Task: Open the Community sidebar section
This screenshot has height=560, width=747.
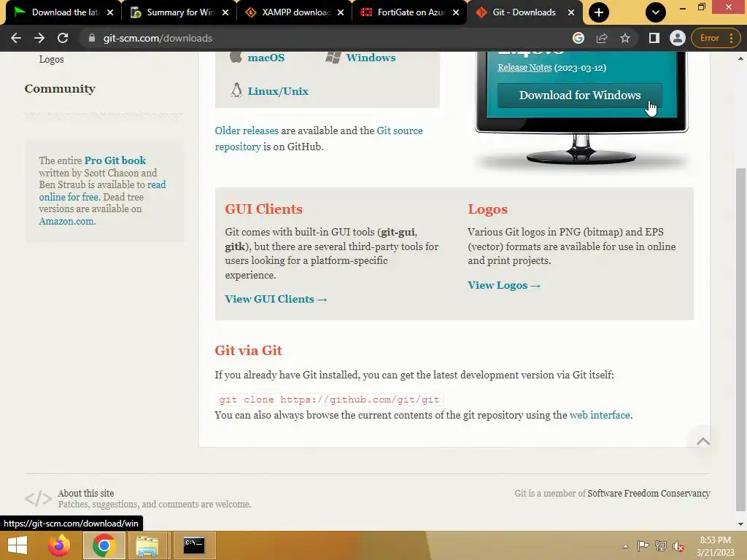Action: [x=60, y=88]
